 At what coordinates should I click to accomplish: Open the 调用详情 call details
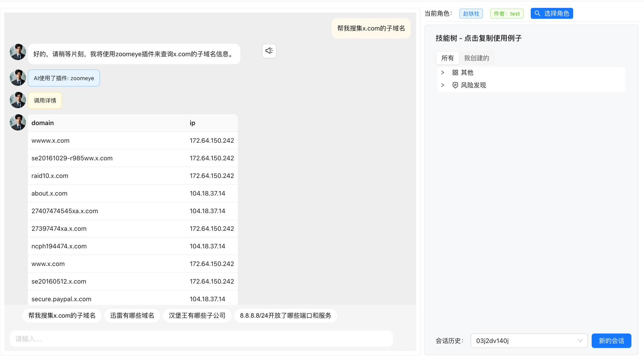point(45,100)
